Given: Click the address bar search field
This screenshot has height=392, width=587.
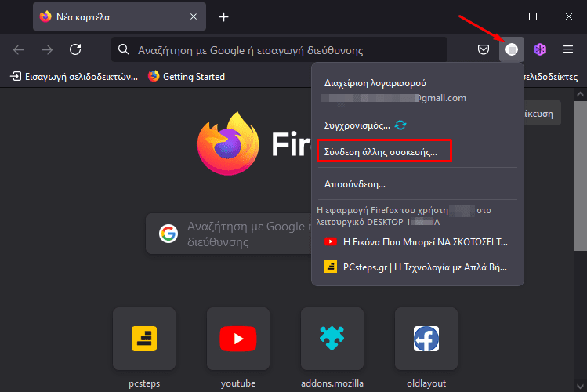Looking at the screenshot, I should tap(279, 49).
